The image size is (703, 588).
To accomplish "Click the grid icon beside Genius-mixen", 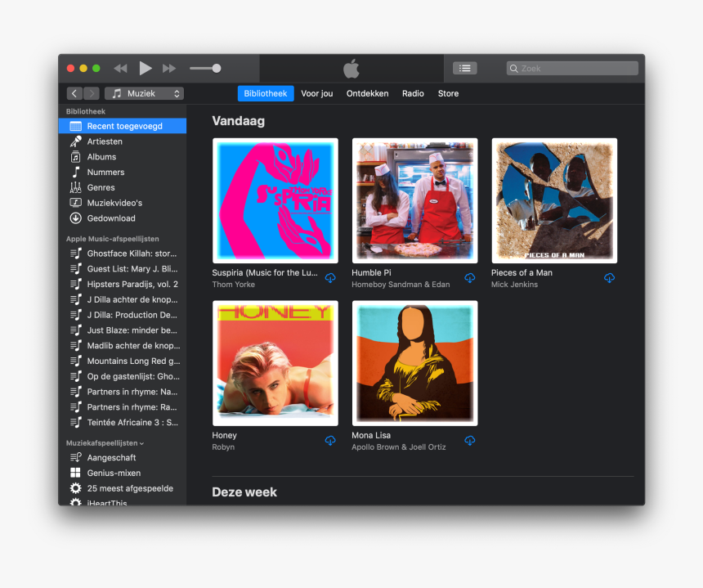I will (x=76, y=473).
